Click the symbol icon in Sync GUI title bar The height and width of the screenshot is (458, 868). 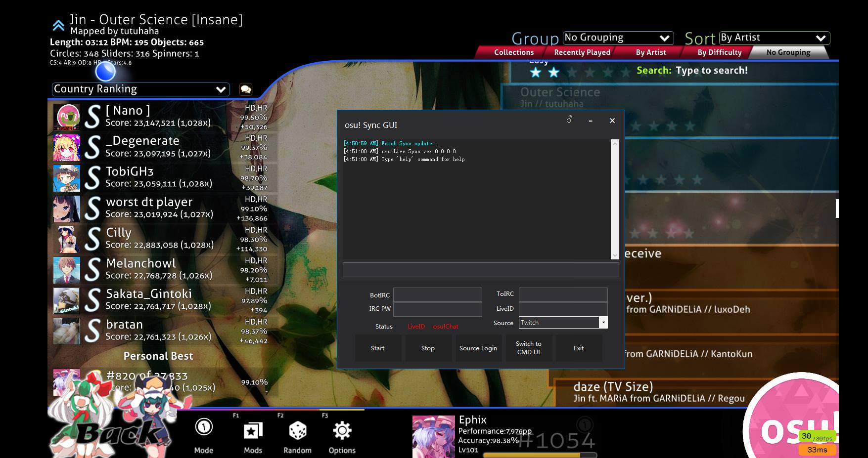click(569, 120)
